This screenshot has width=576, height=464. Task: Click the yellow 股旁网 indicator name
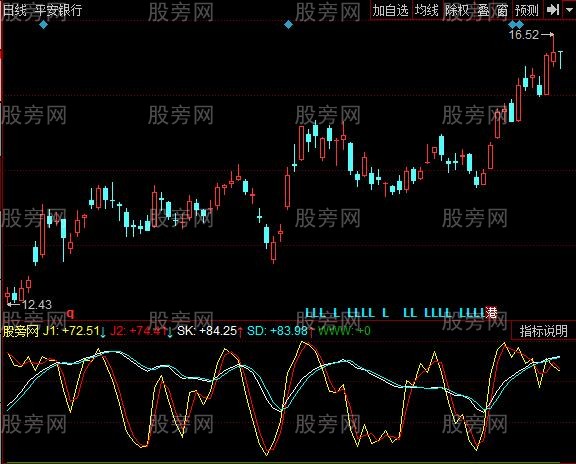[x=21, y=331]
